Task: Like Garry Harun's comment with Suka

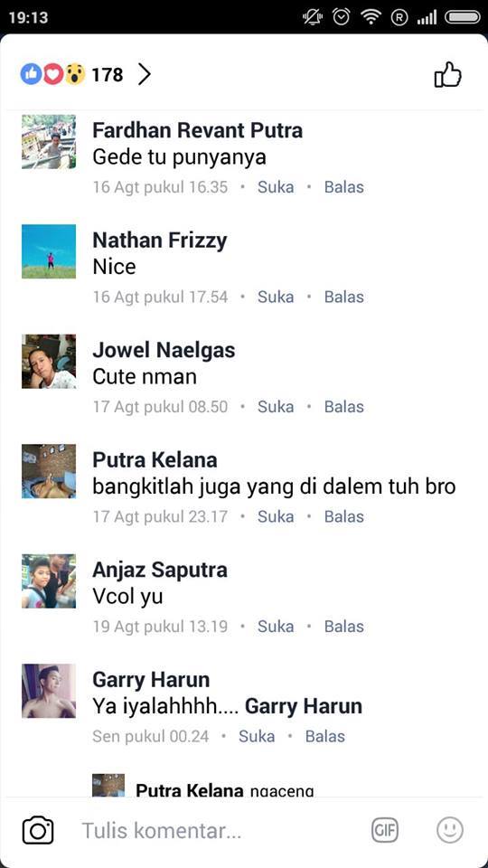Action: tap(257, 737)
